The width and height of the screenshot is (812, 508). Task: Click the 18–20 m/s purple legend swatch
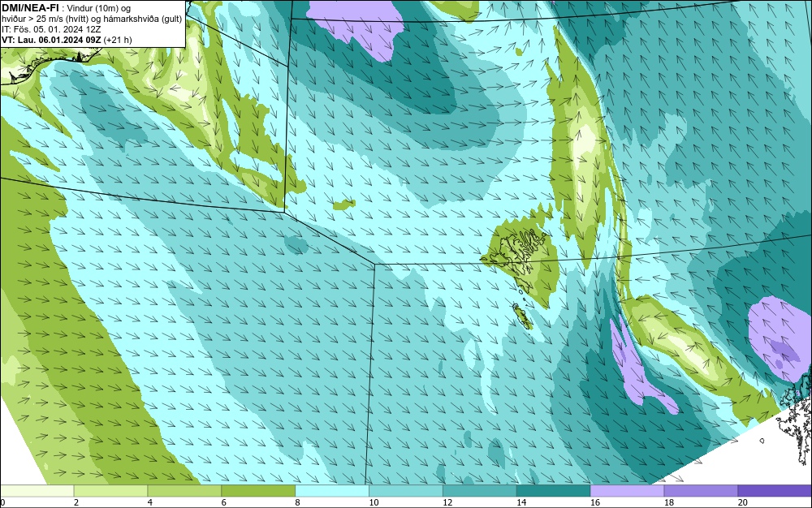click(x=701, y=490)
